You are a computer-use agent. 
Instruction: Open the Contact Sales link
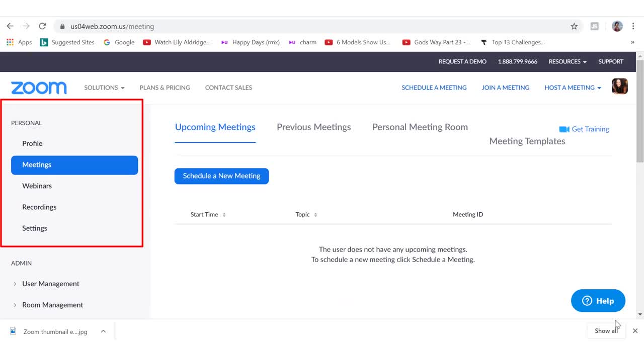coord(228,88)
